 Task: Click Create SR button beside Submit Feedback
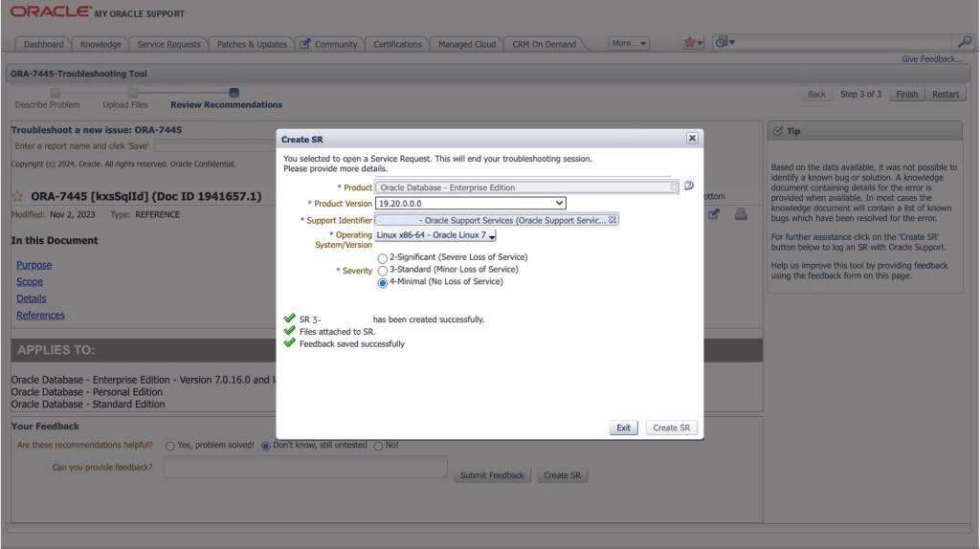tap(562, 475)
